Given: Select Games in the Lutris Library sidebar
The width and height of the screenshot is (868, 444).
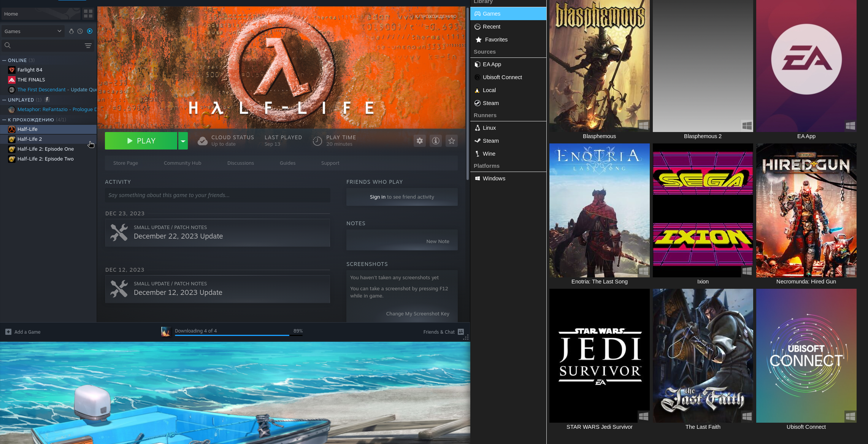Looking at the screenshot, I should pos(508,14).
